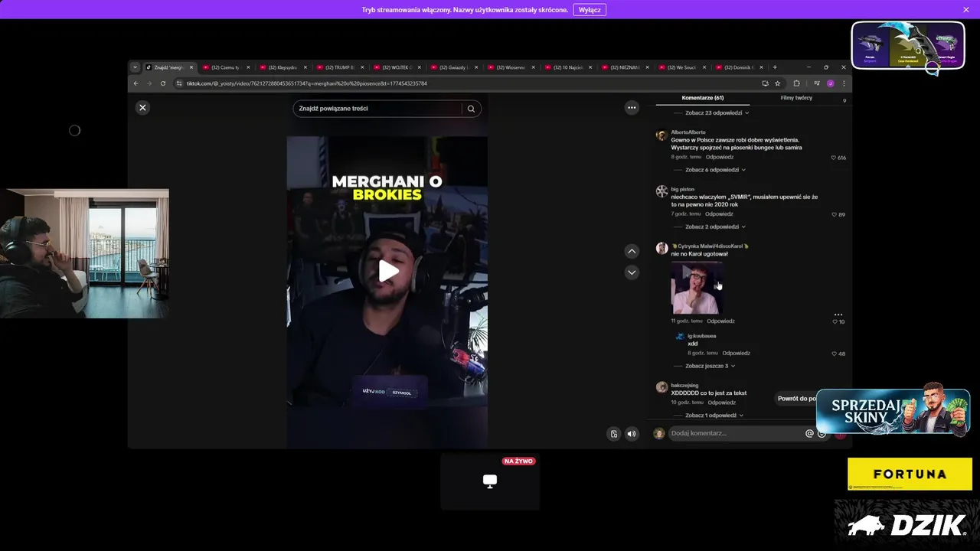Expand Zobacz 6 odpowiedzi
The height and width of the screenshot is (551, 980).
715,170
